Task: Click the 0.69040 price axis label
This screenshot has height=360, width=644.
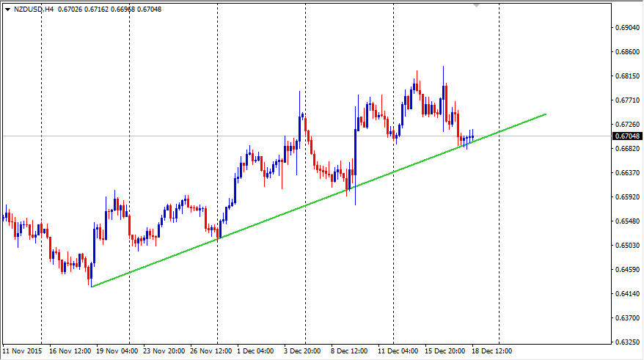Action: click(628, 28)
